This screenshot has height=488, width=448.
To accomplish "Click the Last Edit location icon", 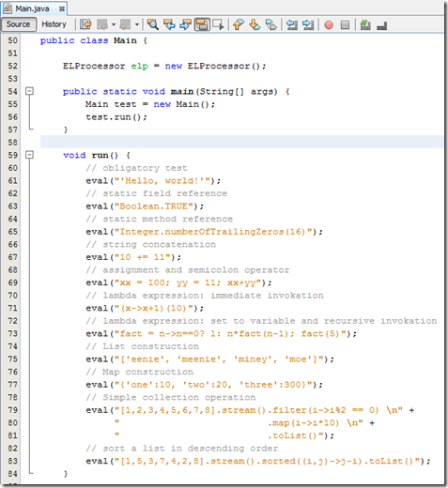I will 85,24.
